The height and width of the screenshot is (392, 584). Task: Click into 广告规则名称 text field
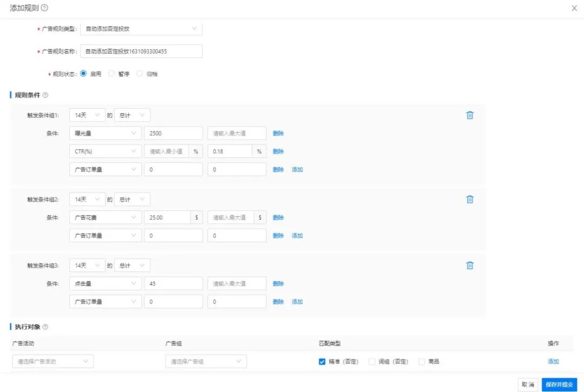(141, 51)
